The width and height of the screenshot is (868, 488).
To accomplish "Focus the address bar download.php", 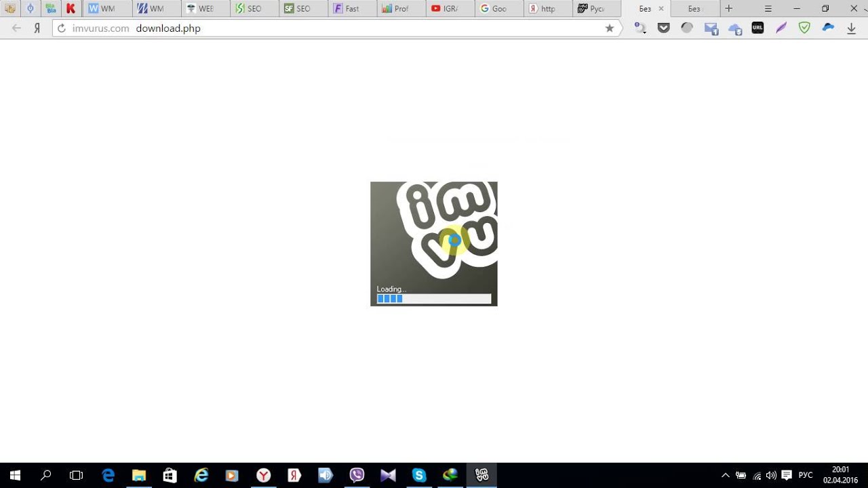I will (x=167, y=28).
